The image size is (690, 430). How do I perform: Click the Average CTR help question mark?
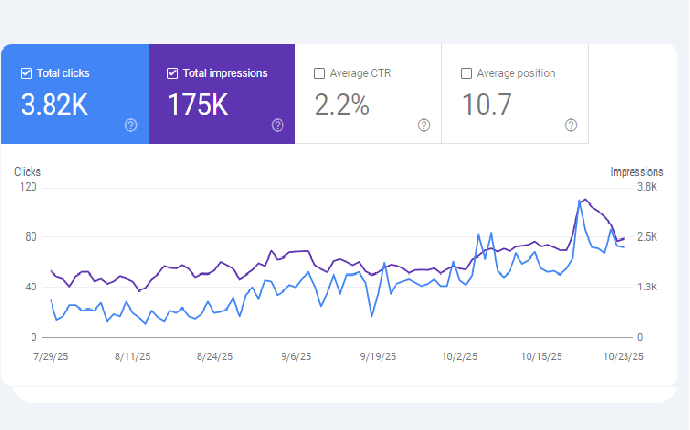pyautogui.click(x=424, y=125)
